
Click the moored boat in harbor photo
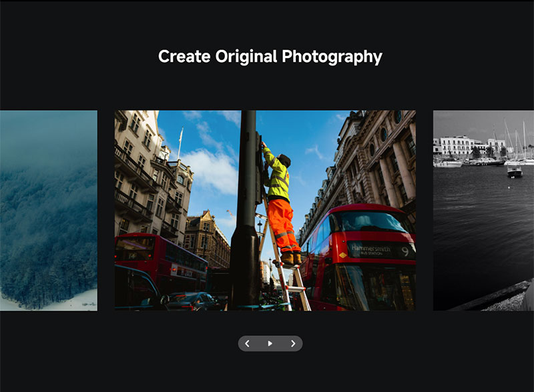click(x=514, y=172)
